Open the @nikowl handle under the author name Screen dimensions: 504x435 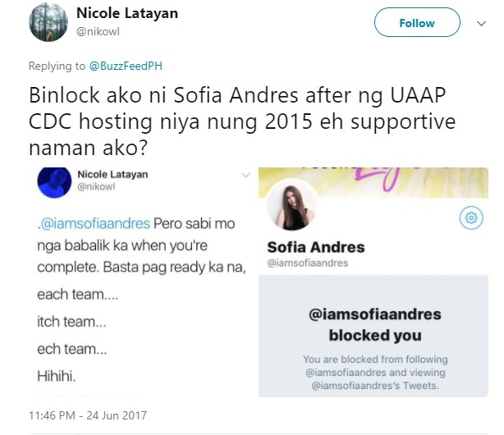[98, 31]
